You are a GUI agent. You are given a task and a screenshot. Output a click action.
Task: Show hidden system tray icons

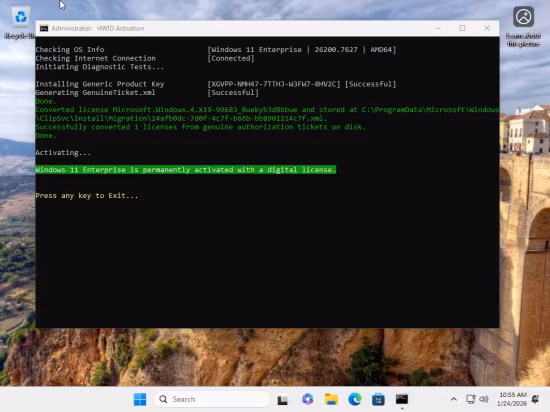click(454, 399)
